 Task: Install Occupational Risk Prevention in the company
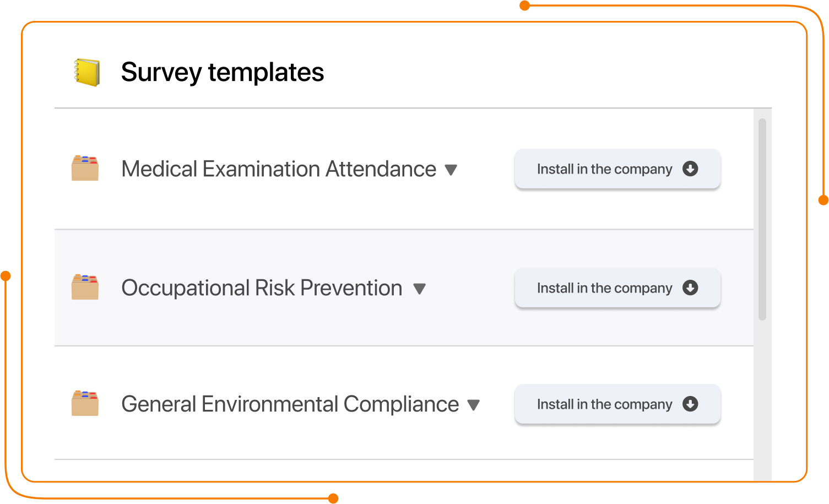click(617, 288)
